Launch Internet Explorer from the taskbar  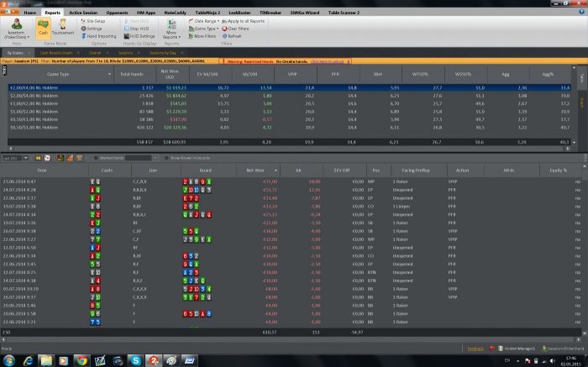[x=28, y=360]
